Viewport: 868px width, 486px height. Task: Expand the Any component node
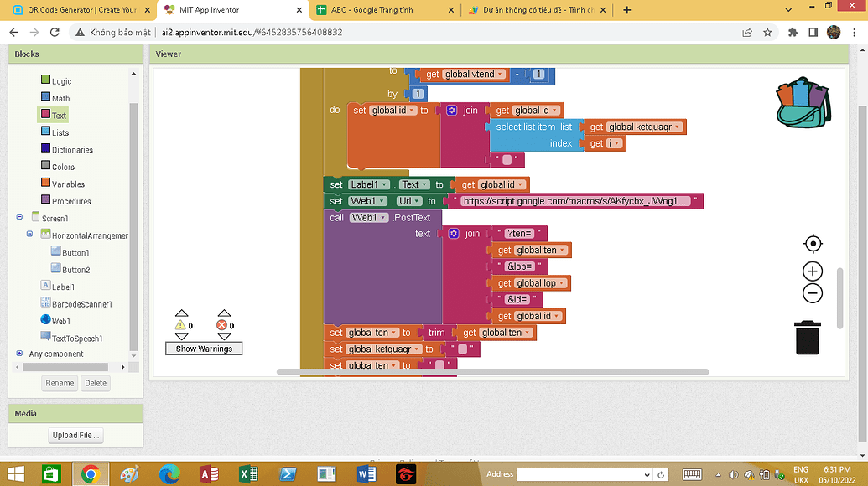[x=19, y=354]
